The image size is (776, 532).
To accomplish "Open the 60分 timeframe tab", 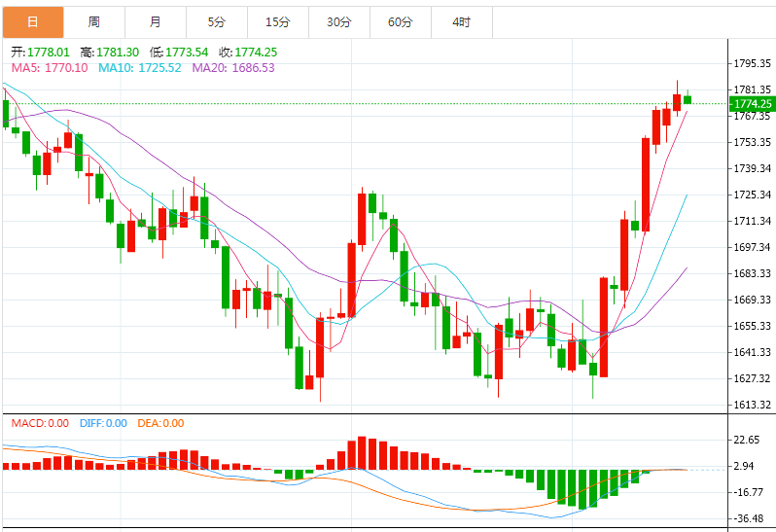I will pos(401,22).
